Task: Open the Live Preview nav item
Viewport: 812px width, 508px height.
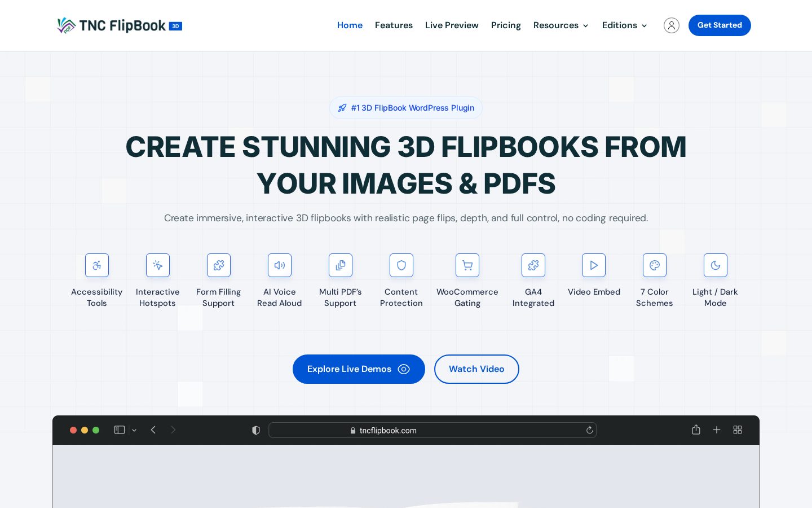Action: (452, 25)
